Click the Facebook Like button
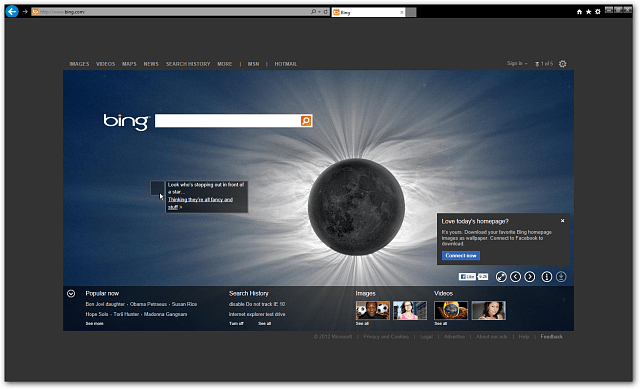640x389 pixels. click(x=467, y=277)
